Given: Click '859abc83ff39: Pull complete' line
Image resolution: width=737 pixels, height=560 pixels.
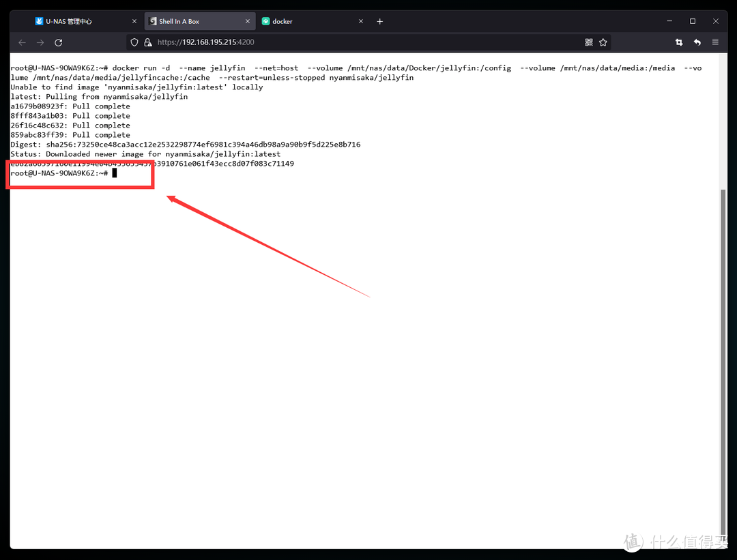Looking at the screenshot, I should (x=70, y=135).
